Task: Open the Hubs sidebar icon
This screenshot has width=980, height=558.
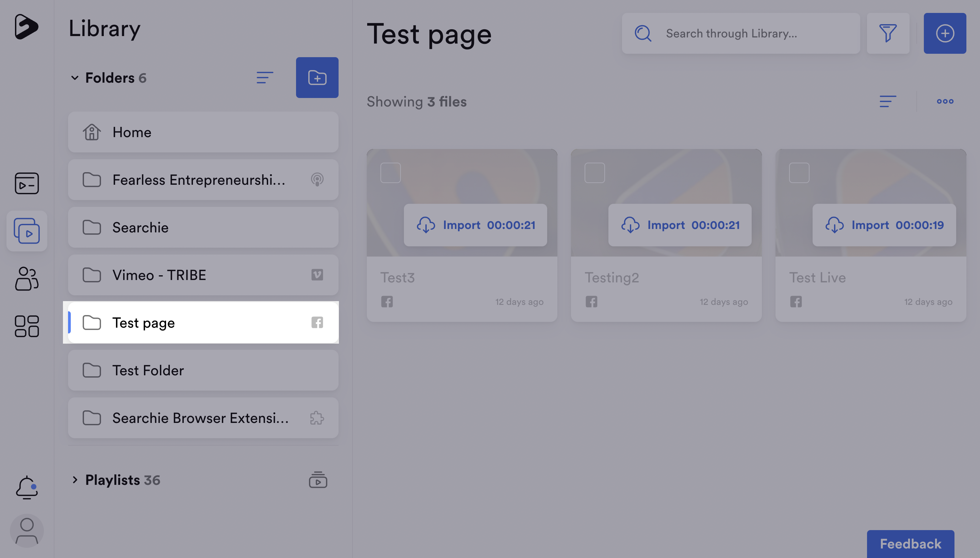Action: click(27, 183)
